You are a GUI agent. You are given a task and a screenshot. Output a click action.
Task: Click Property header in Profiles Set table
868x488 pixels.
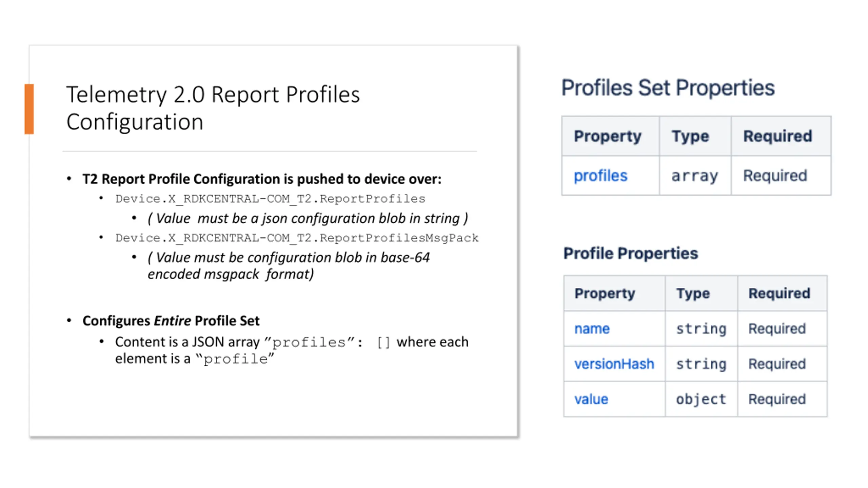[x=608, y=136]
